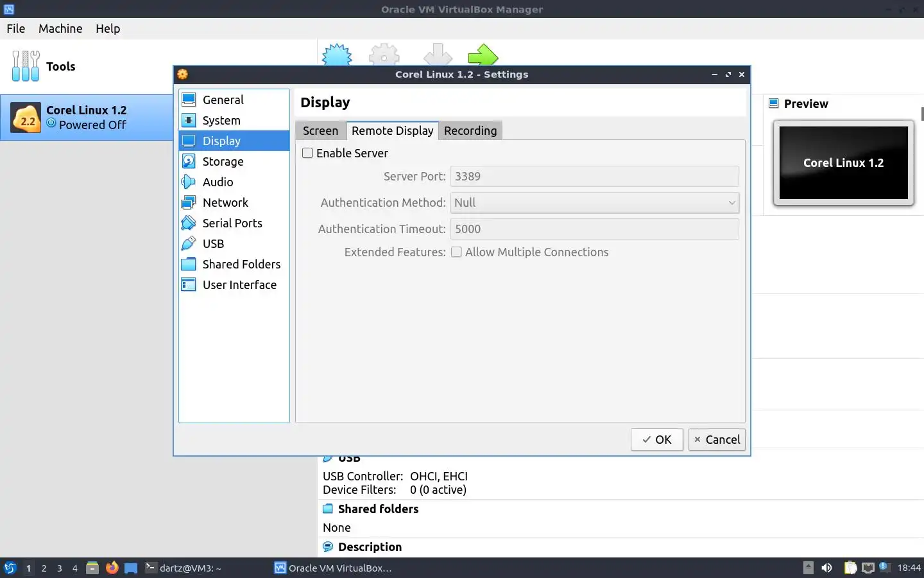
Task: Open the Help menu
Action: tap(108, 28)
